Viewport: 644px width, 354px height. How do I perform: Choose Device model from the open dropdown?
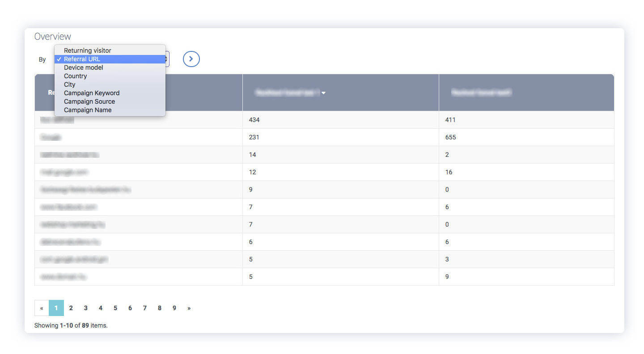[x=84, y=67]
